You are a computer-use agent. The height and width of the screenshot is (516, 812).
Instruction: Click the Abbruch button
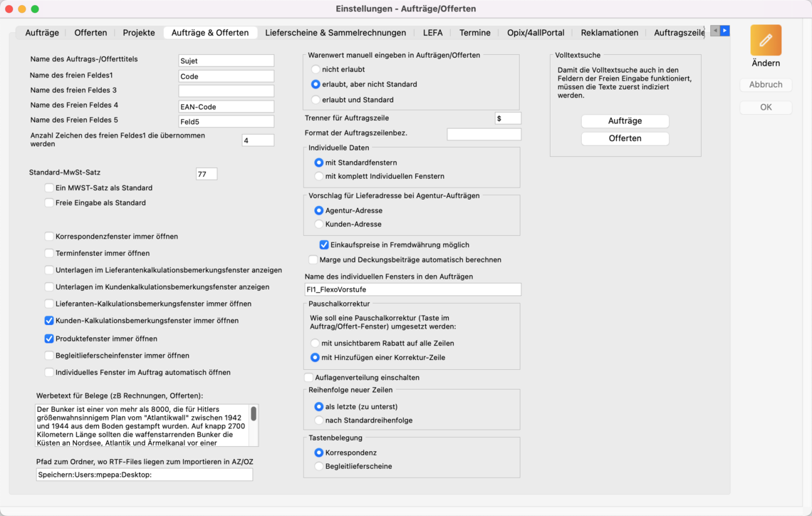[766, 85]
